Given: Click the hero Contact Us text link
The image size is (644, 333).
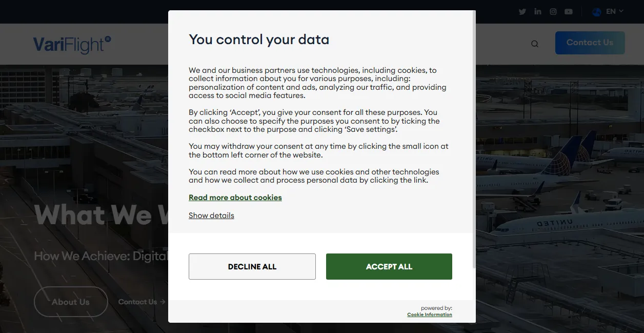Looking at the screenshot, I should 137,302.
